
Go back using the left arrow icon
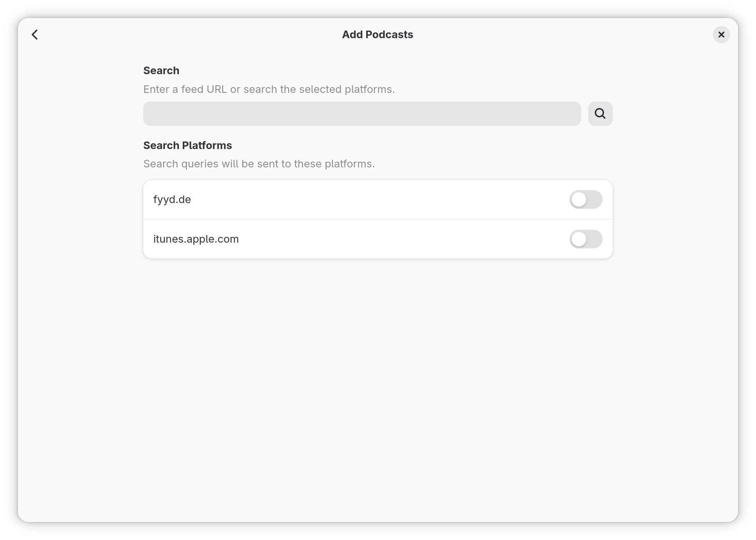(x=35, y=35)
